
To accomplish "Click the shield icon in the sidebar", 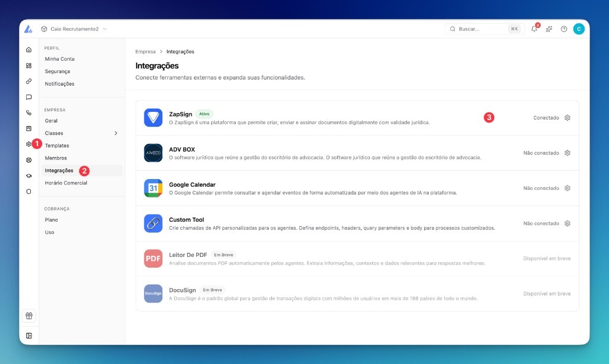I will pos(29,192).
